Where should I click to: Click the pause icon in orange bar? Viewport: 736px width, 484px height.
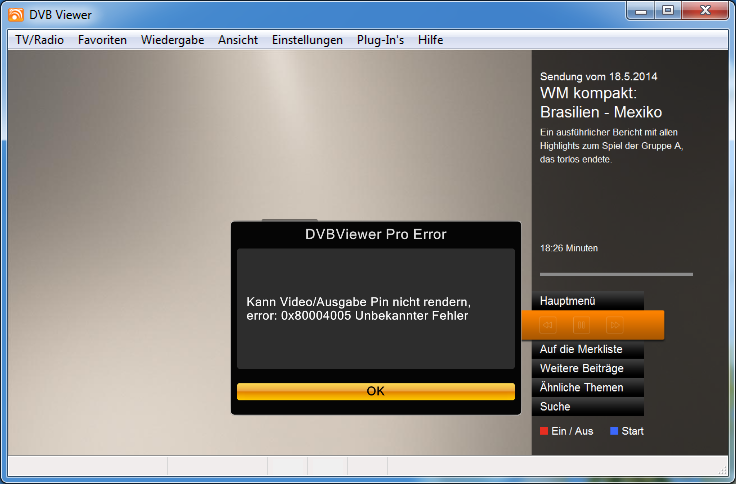click(x=581, y=325)
